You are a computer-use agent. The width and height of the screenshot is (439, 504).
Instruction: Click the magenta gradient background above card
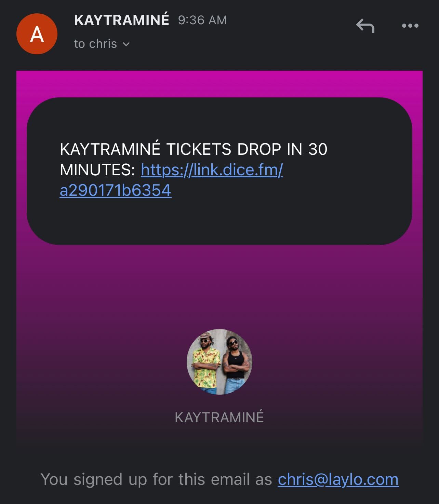click(219, 84)
